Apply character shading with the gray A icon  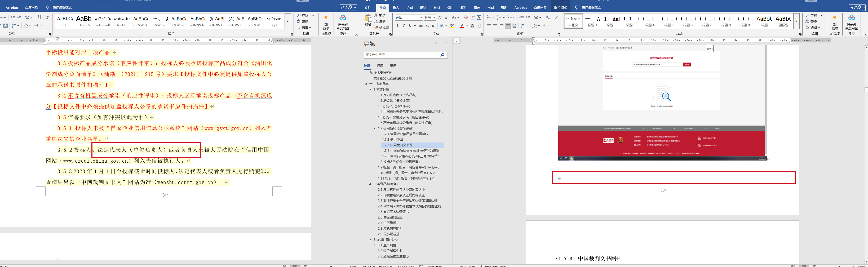click(x=472, y=26)
